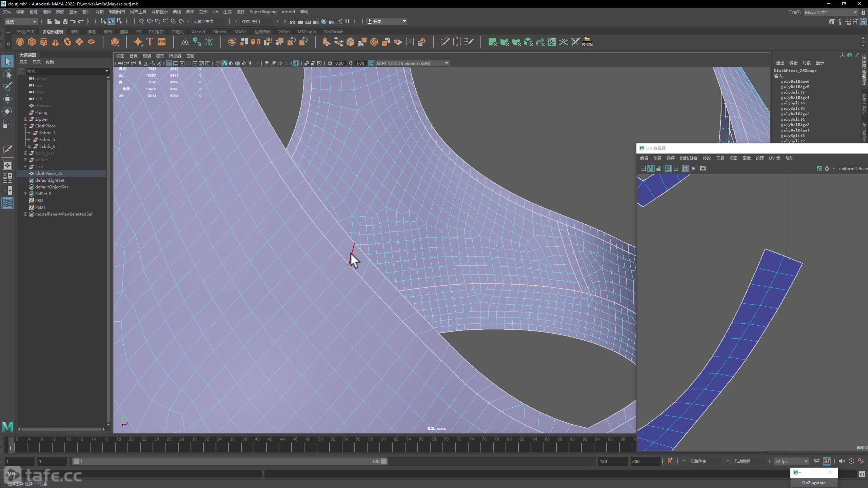Select ClothPiece_26 in the outliner
The height and width of the screenshot is (488, 868).
pyautogui.click(x=48, y=173)
